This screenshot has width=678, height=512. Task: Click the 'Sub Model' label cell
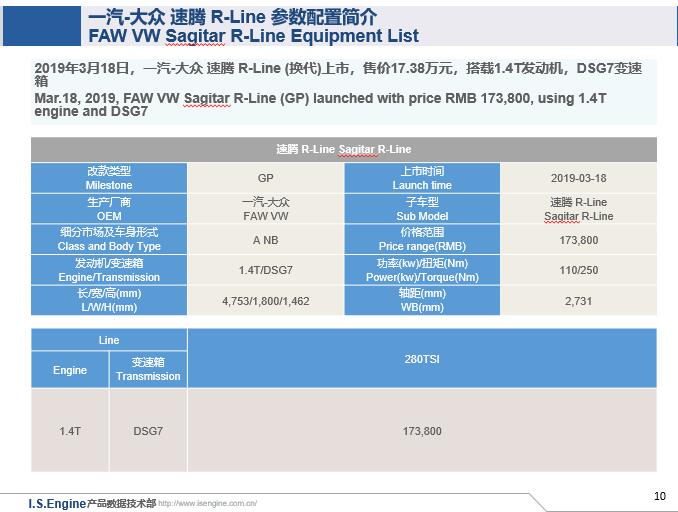coord(422,209)
